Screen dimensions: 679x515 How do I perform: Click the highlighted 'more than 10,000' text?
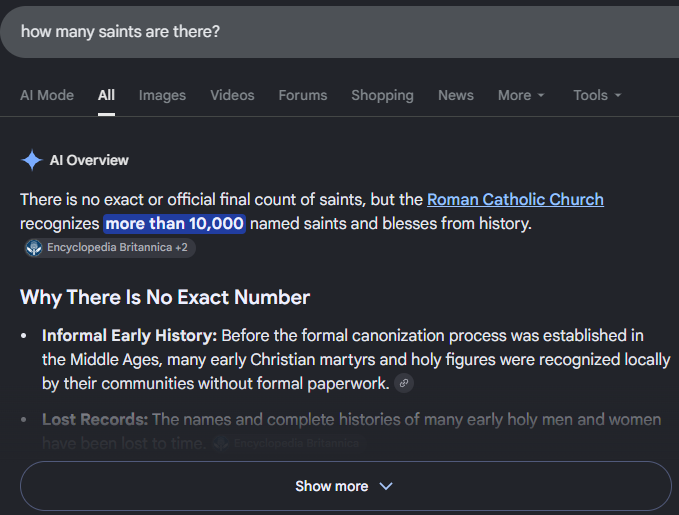[x=175, y=224]
